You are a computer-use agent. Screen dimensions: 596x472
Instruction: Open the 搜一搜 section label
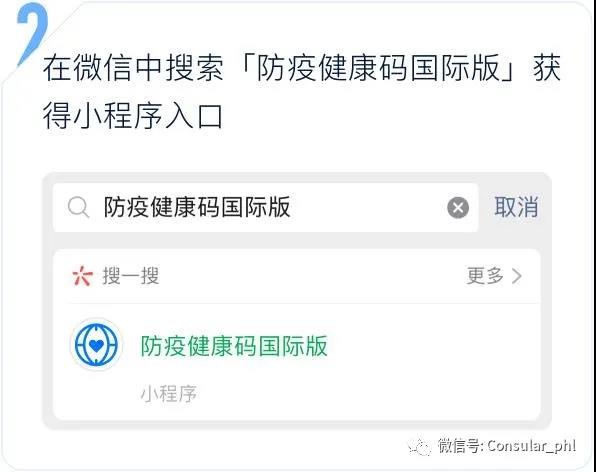[130, 276]
